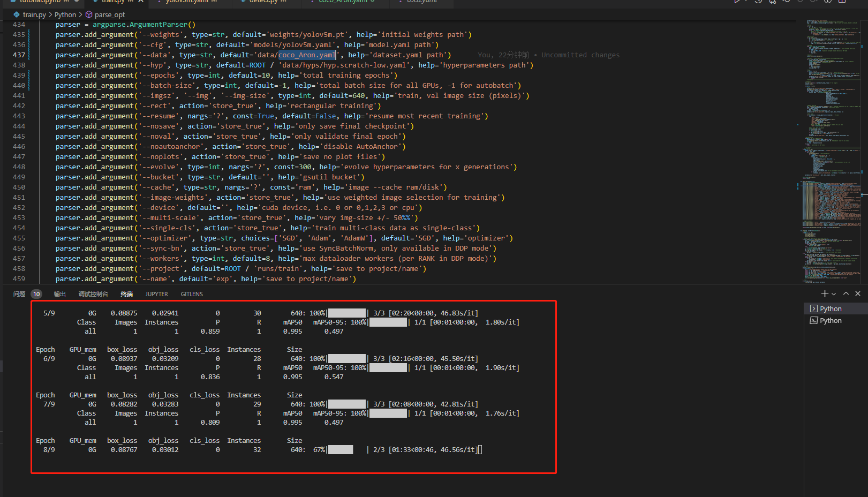The image size is (868, 497).
Task: Click the precision value '0.859' in terminal
Action: click(x=210, y=331)
